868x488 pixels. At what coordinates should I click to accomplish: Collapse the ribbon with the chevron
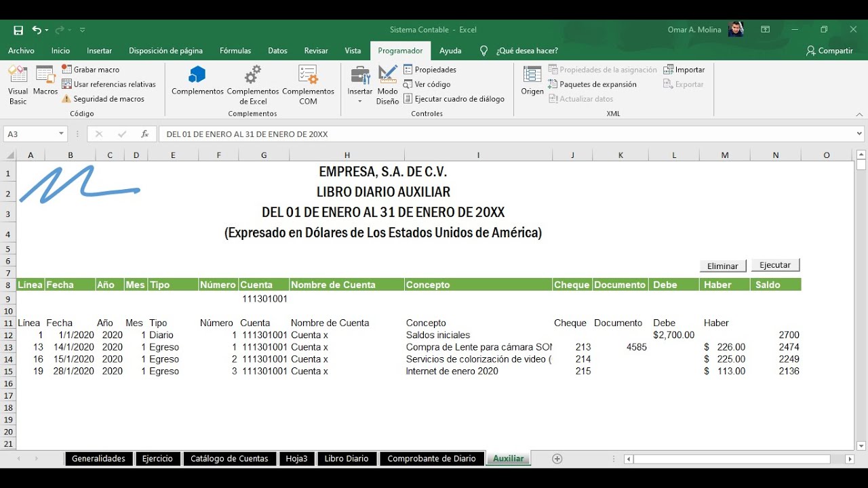(x=860, y=115)
